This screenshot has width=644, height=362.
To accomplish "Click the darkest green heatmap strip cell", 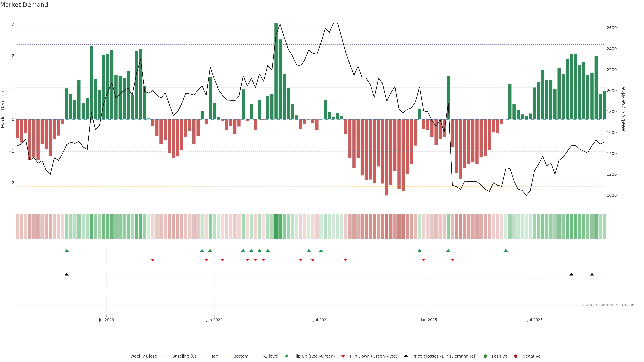I will click(276, 226).
